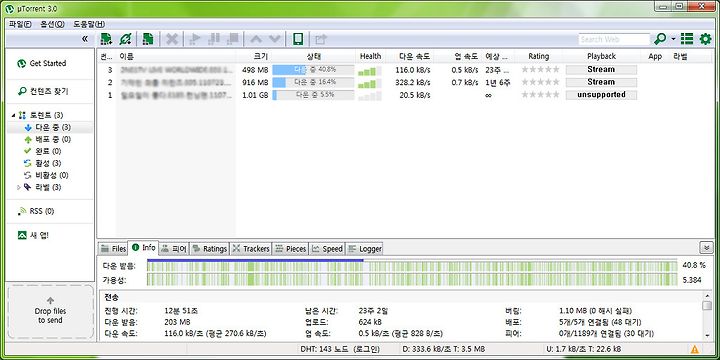This screenshot has width=720, height=360.
Task: Switch to the Ratings tab
Action: click(209, 248)
